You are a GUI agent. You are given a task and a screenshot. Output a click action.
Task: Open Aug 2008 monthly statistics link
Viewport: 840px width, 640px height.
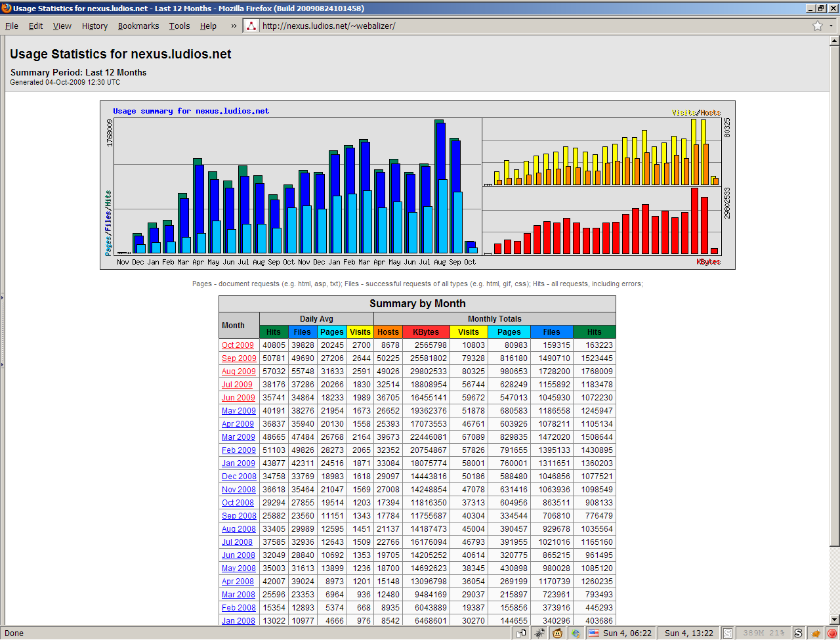[239, 529]
